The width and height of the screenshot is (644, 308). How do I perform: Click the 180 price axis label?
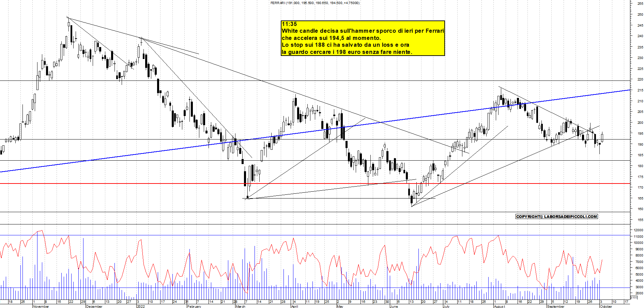[640, 166]
